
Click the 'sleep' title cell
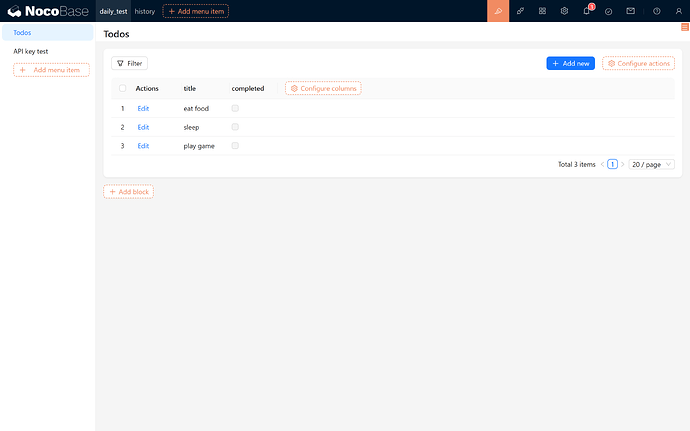point(191,127)
